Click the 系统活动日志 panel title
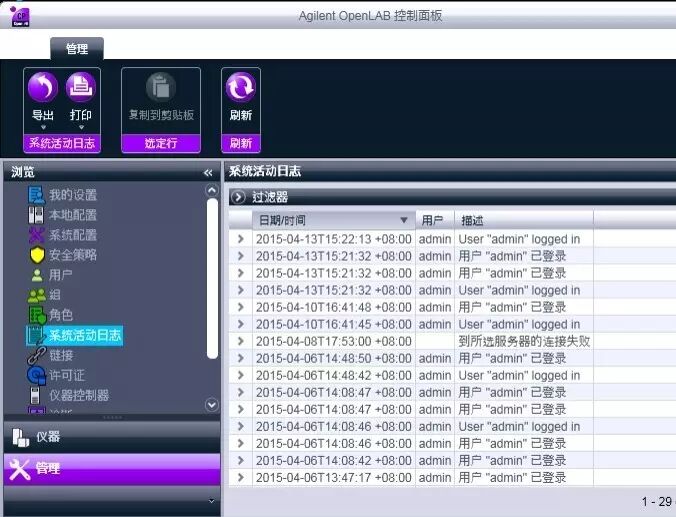 [265, 172]
